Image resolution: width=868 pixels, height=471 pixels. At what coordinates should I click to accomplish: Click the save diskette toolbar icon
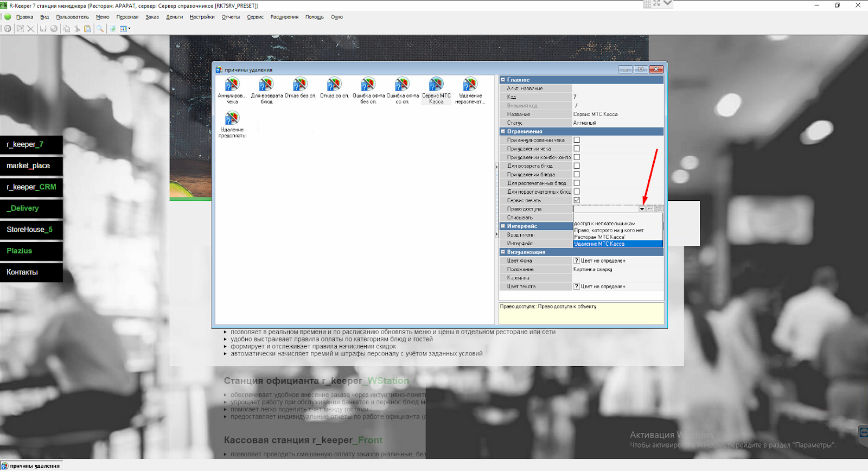[x=43, y=29]
